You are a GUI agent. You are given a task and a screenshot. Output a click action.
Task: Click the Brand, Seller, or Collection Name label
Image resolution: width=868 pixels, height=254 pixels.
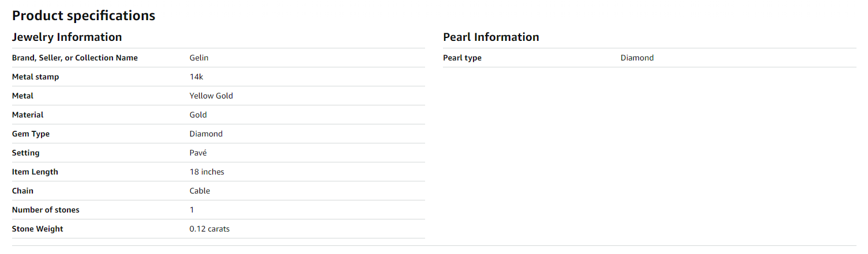[75, 58]
